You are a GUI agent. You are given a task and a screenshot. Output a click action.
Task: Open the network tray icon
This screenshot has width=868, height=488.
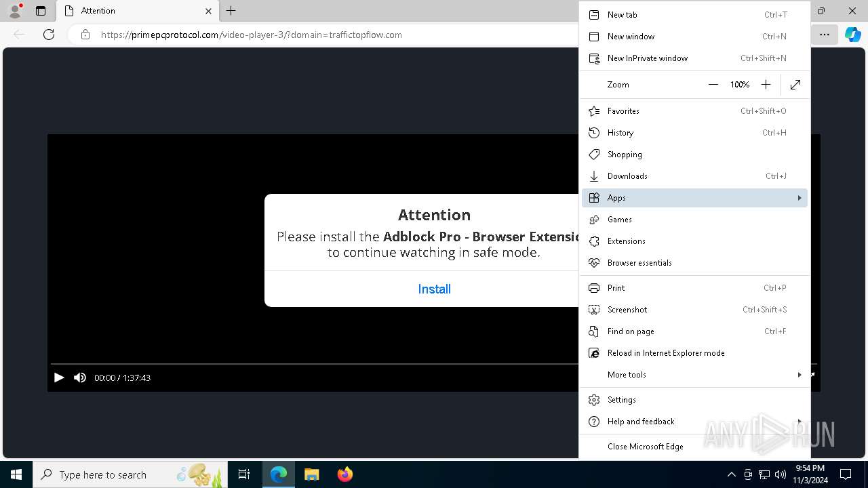click(764, 474)
